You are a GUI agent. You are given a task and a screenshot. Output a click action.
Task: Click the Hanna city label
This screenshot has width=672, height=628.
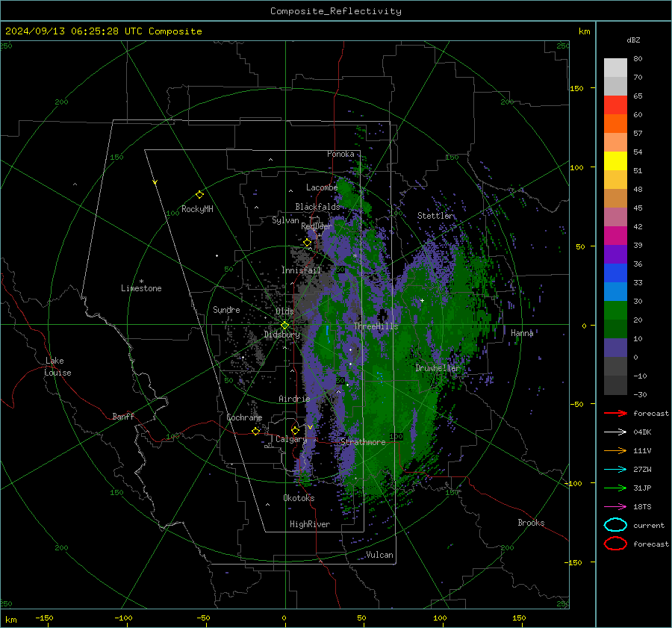[x=522, y=333]
